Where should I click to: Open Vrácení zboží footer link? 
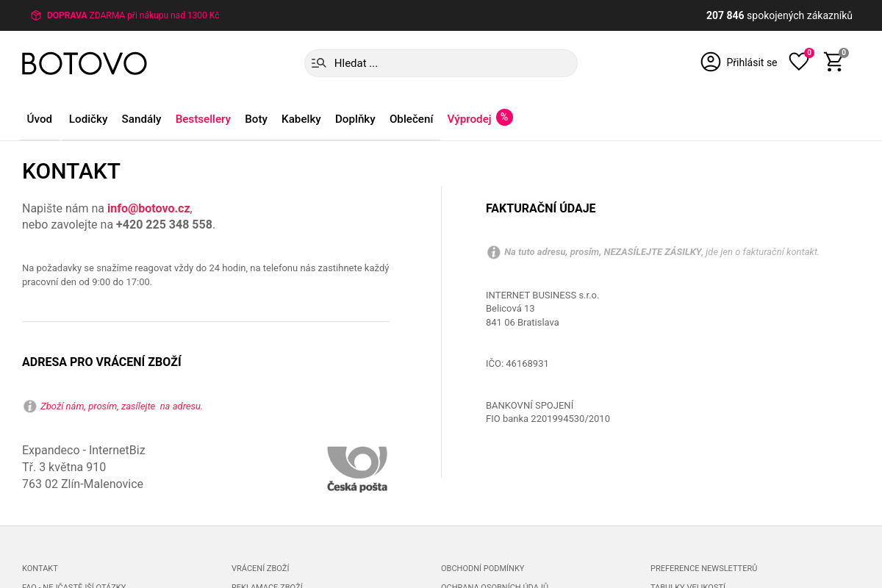coord(260,568)
